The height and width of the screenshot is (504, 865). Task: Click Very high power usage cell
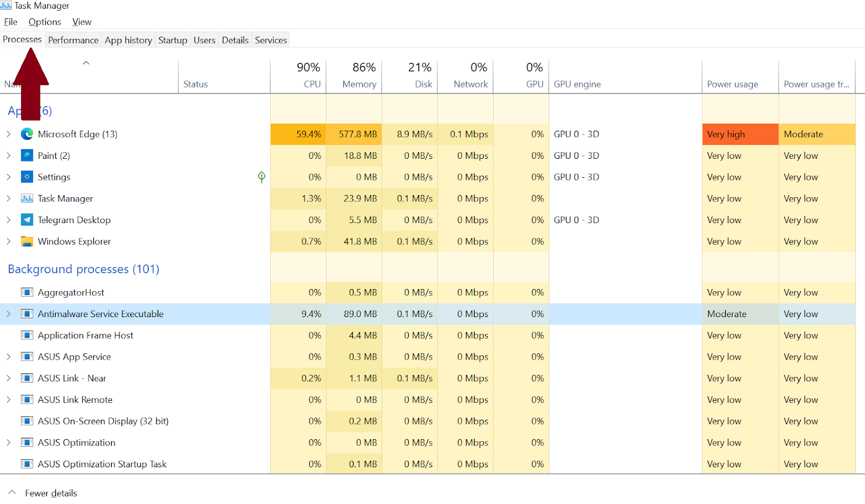740,134
